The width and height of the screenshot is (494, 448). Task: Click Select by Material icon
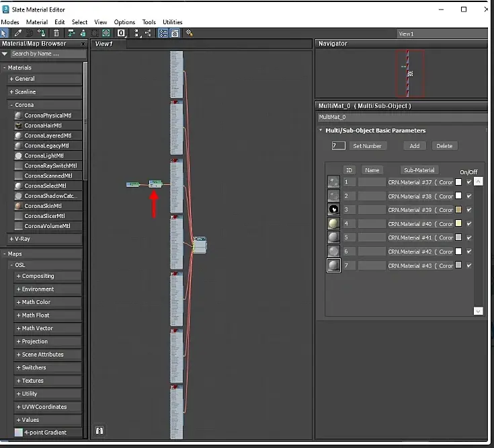(190, 33)
